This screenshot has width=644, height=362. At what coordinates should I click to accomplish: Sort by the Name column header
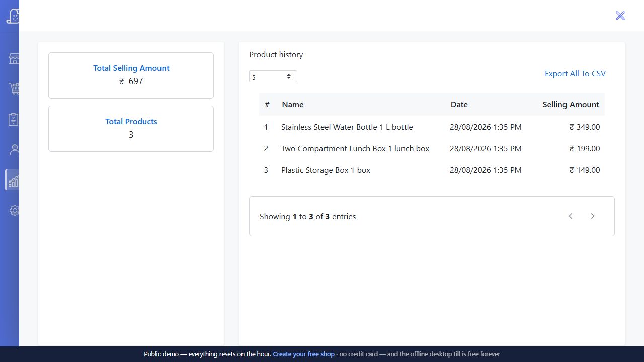tap(293, 105)
